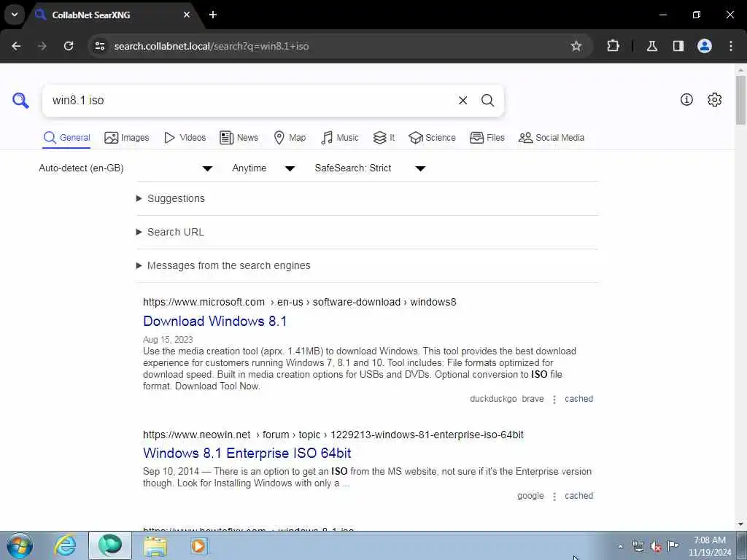The image size is (747, 560).
Task: Click the SearXNG magnifier logo
Action: click(x=20, y=100)
